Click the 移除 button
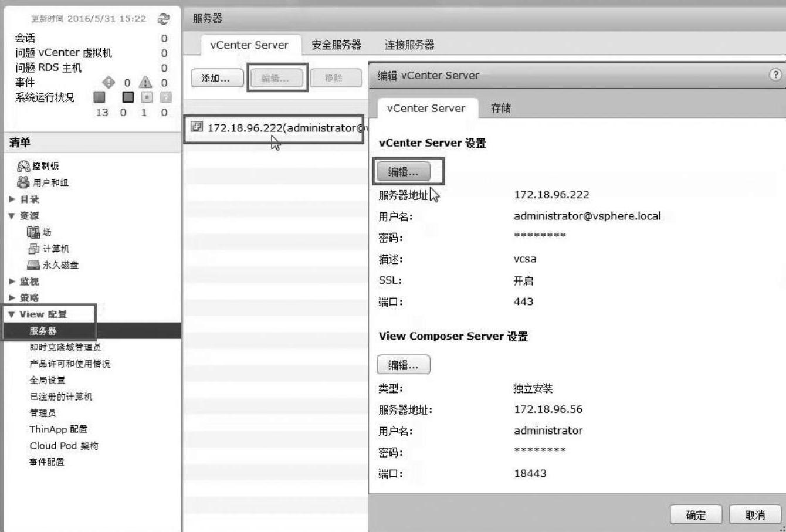Screen dimensions: 786x532 pyautogui.click(x=336, y=78)
